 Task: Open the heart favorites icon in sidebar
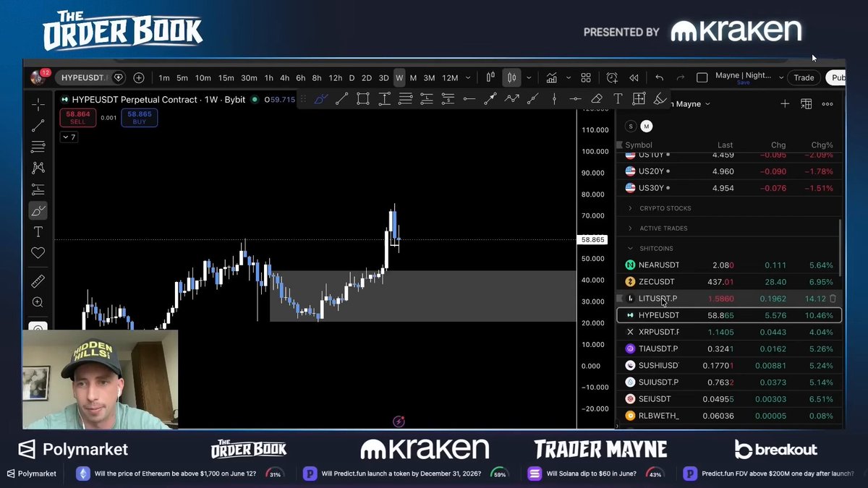pos(38,252)
